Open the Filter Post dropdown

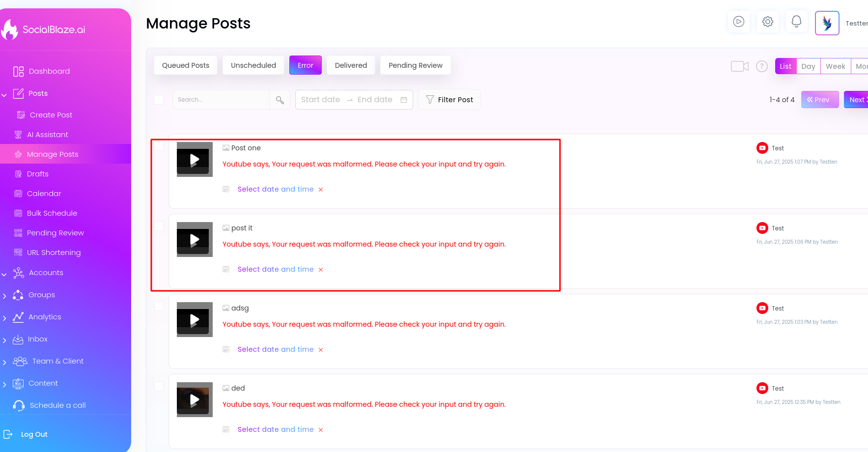tap(449, 100)
